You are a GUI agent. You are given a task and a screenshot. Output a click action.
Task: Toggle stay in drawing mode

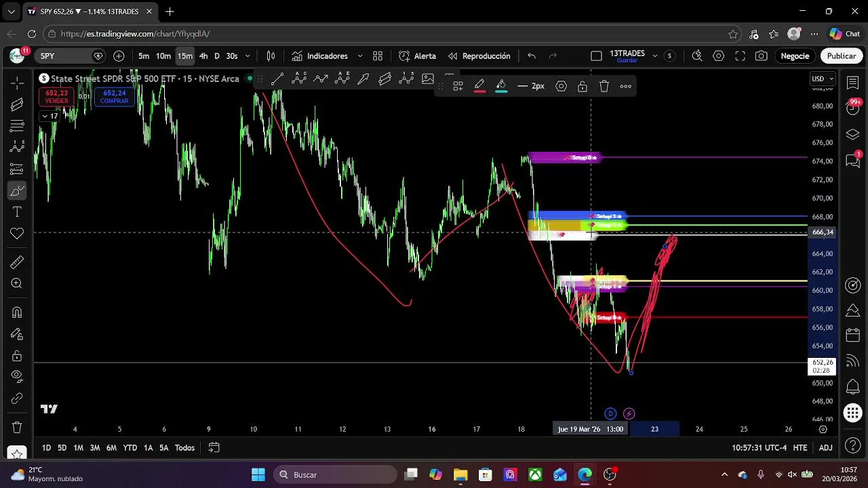pyautogui.click(x=17, y=334)
